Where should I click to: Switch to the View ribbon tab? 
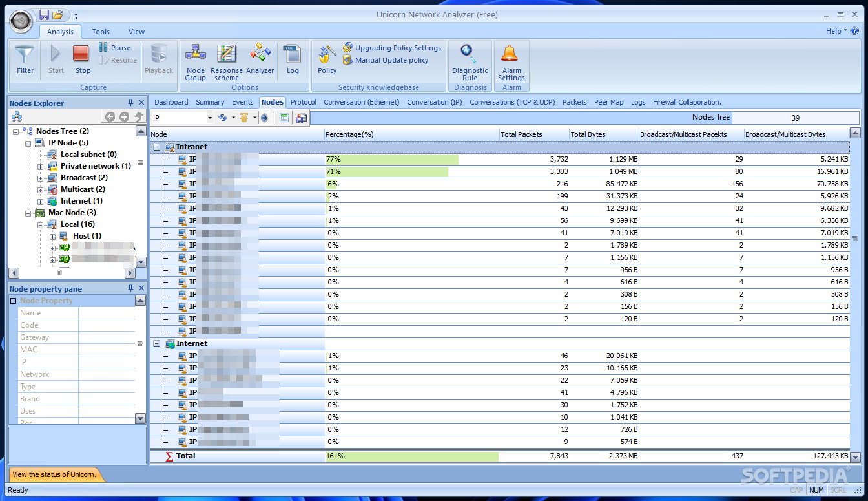pyautogui.click(x=136, y=32)
